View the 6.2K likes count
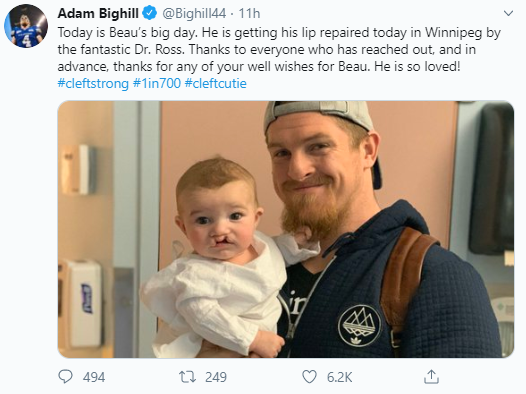 [x=339, y=377]
